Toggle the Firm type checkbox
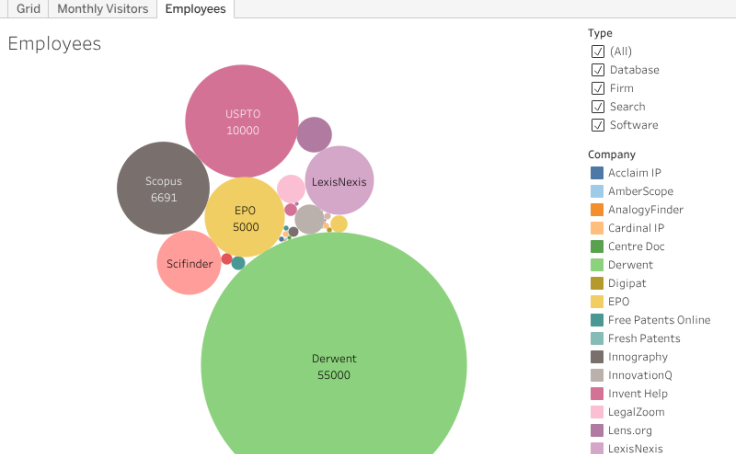 click(x=598, y=88)
